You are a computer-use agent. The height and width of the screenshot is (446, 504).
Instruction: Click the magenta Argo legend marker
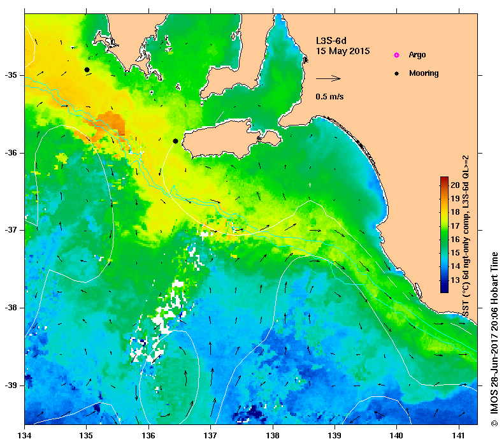click(x=397, y=55)
